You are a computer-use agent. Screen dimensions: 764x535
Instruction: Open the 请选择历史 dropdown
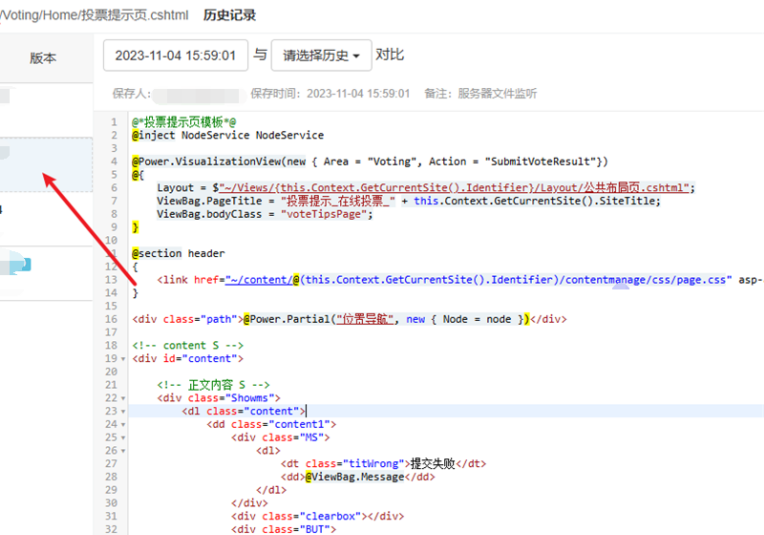[x=323, y=56]
